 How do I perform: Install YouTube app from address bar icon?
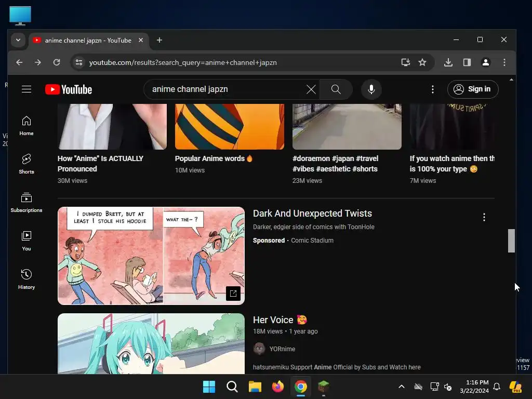tap(405, 62)
